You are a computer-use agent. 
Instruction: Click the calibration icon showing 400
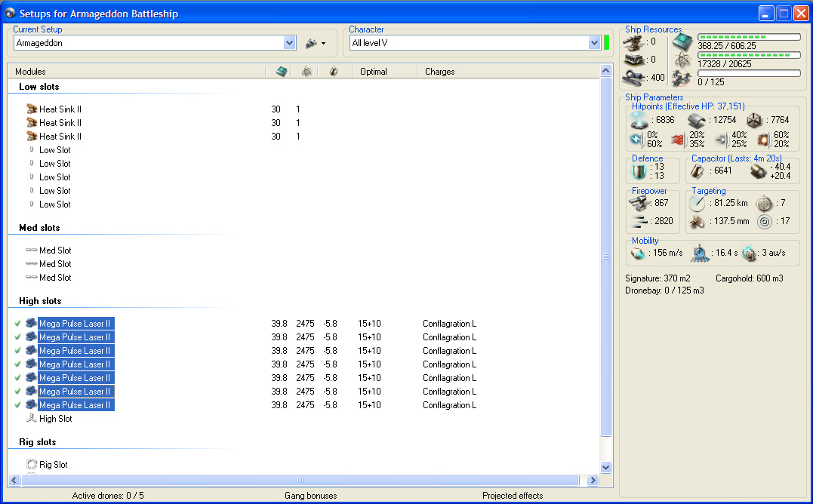click(634, 78)
